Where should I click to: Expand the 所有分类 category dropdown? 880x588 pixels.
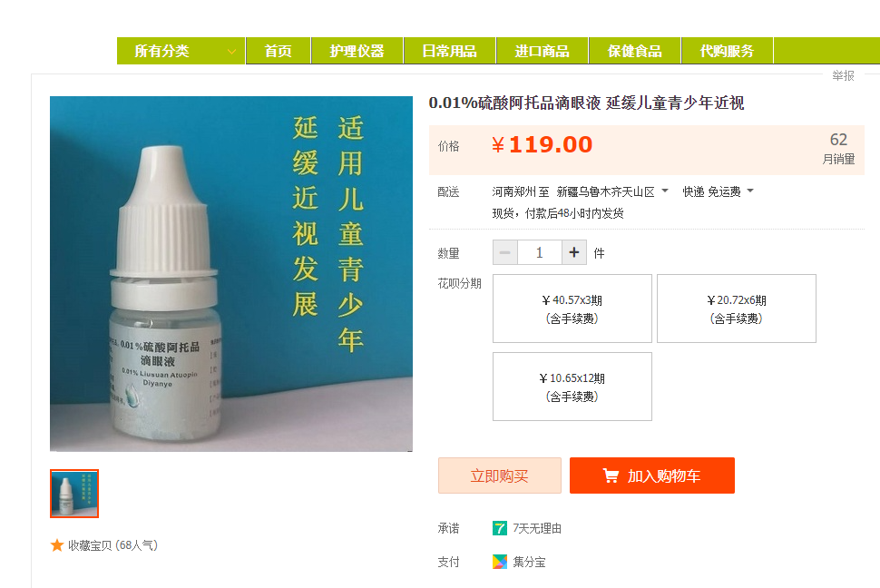(181, 51)
